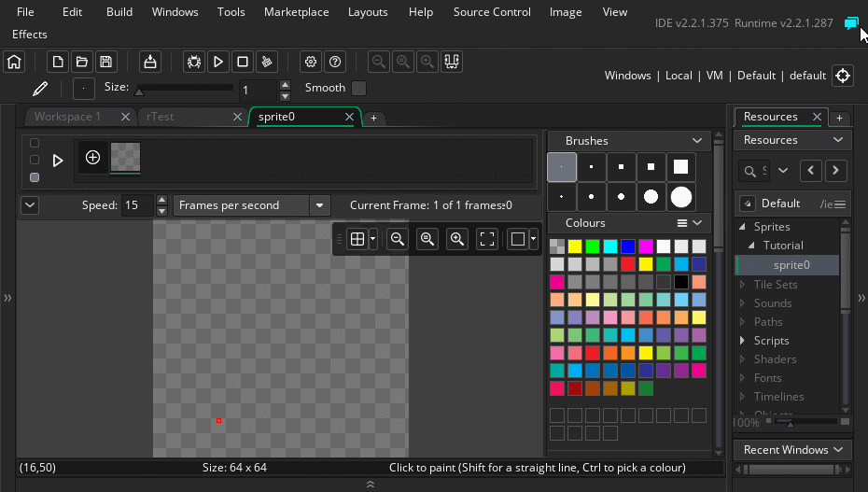Close the sprite0 tab

pos(349,117)
